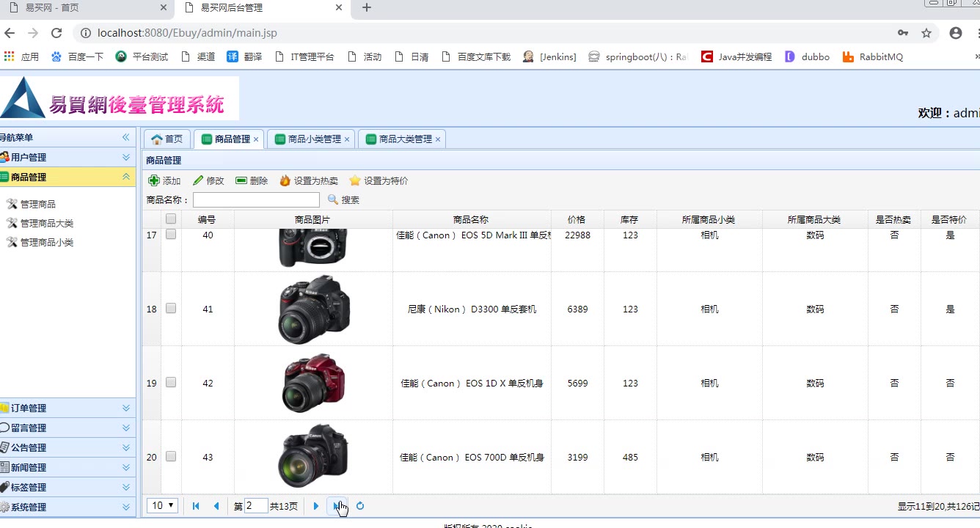The width and height of the screenshot is (980, 528).
Task: Click the Nikon D3300 product image
Action: (314, 309)
